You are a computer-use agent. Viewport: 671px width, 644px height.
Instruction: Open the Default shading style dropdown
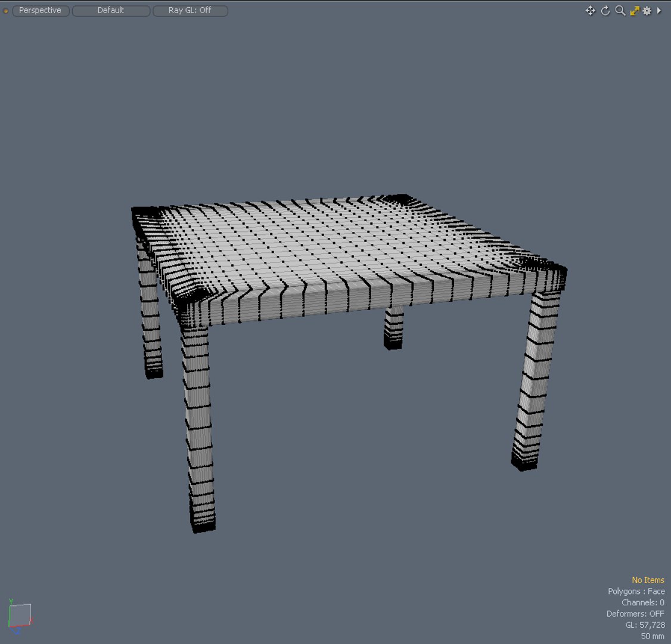(x=111, y=10)
